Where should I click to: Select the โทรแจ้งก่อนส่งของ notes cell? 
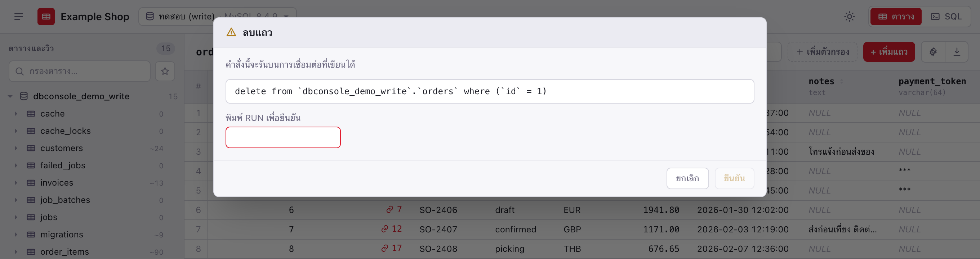(x=841, y=152)
